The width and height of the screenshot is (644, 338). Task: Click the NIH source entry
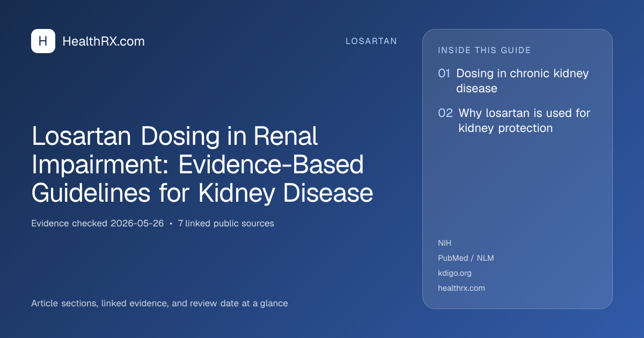tap(445, 243)
